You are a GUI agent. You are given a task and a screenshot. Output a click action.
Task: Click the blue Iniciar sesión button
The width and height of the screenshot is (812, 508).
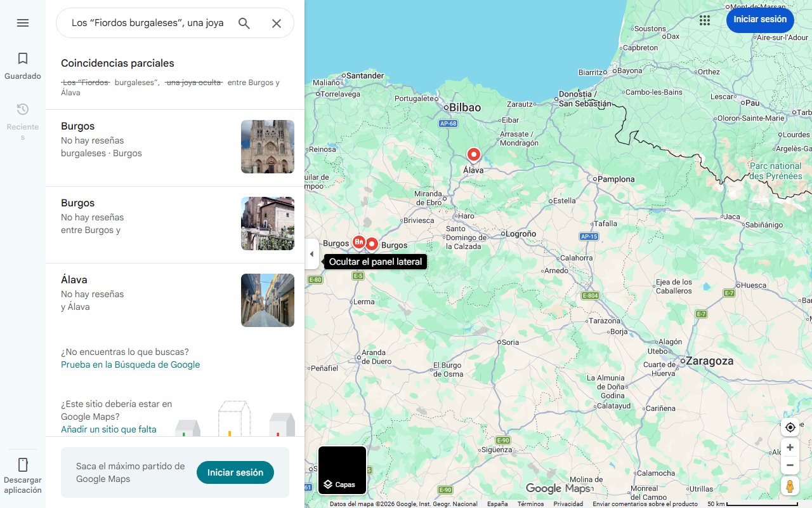(759, 20)
